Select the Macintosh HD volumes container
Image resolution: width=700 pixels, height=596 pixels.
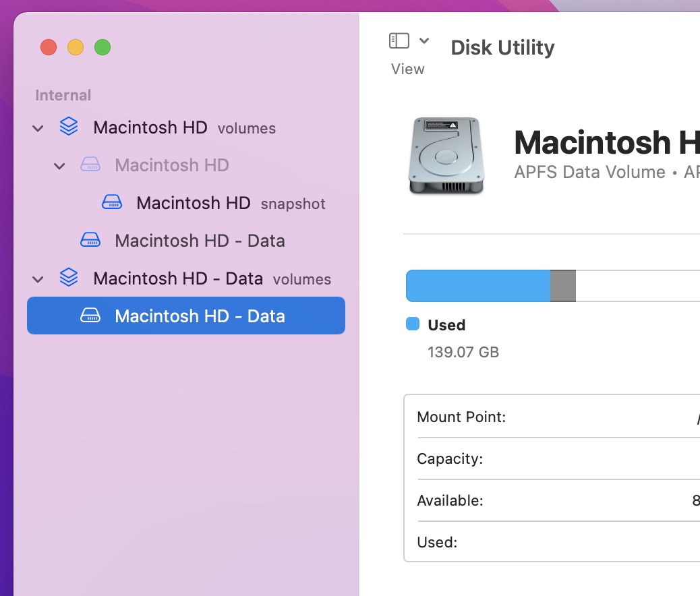(150, 127)
